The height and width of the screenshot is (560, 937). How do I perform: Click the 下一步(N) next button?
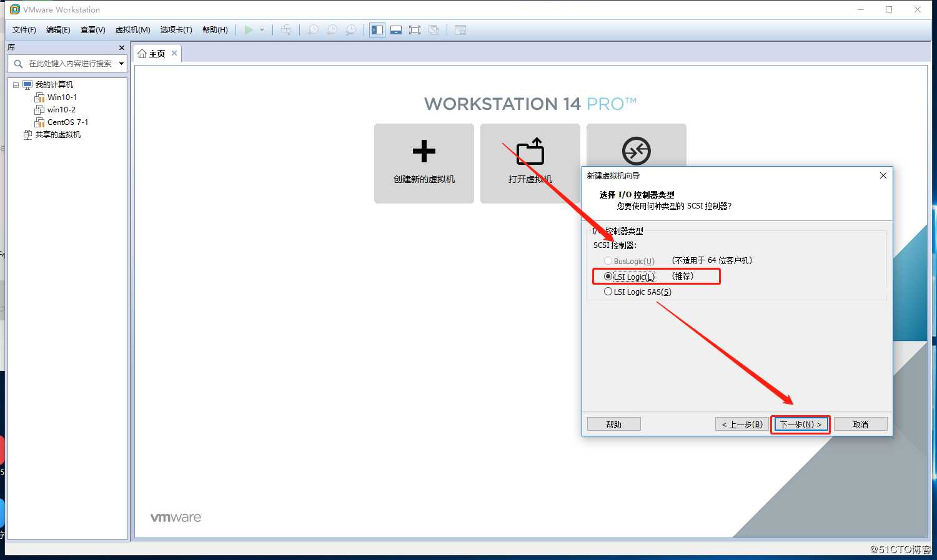tap(800, 425)
